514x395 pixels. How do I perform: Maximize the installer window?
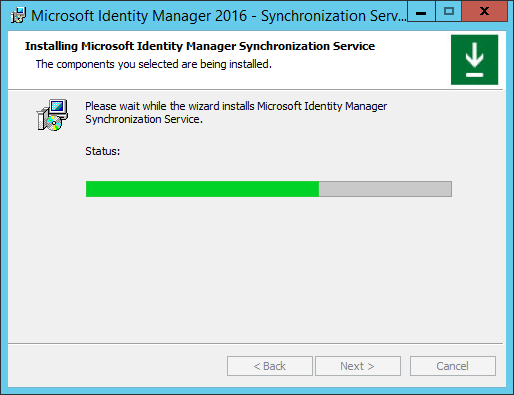(x=449, y=12)
